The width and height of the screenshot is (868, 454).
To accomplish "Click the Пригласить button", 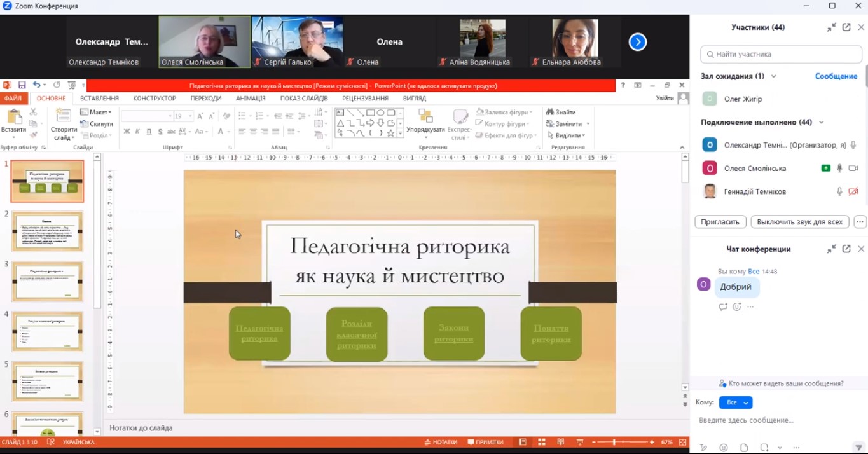I will click(720, 222).
